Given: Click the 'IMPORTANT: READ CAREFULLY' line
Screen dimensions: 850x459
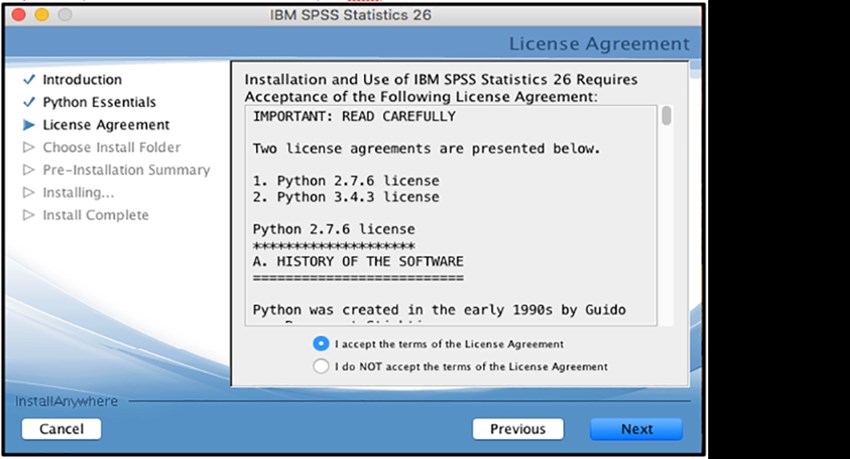Looking at the screenshot, I should pos(354,117).
